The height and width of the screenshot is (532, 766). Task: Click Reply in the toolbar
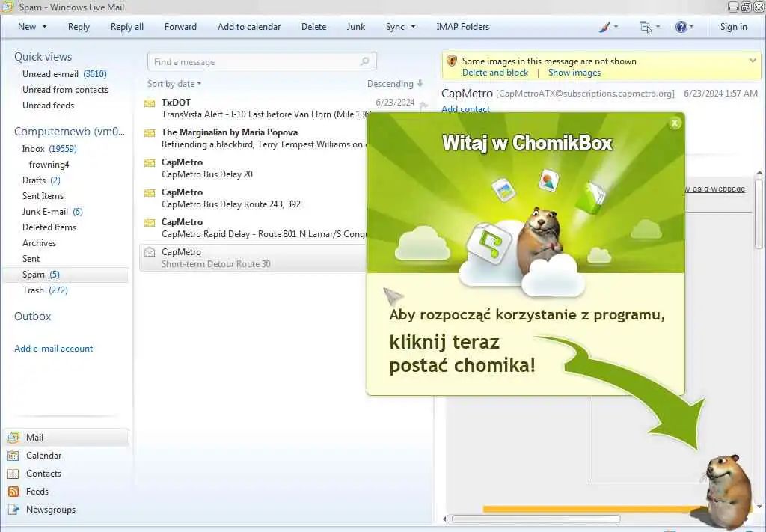pyautogui.click(x=79, y=27)
